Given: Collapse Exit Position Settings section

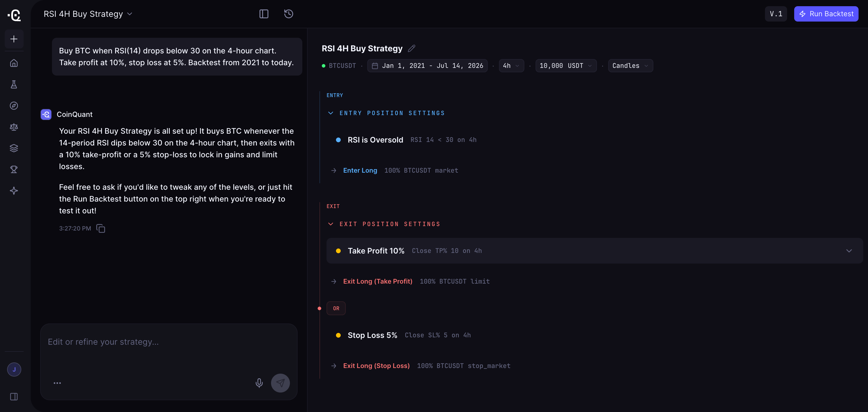Looking at the screenshot, I should coord(331,224).
